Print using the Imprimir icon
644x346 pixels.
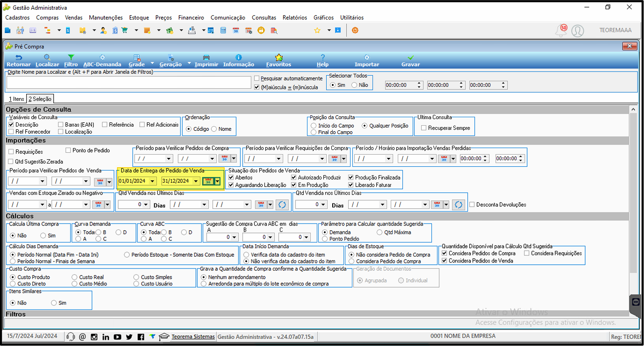point(206,57)
